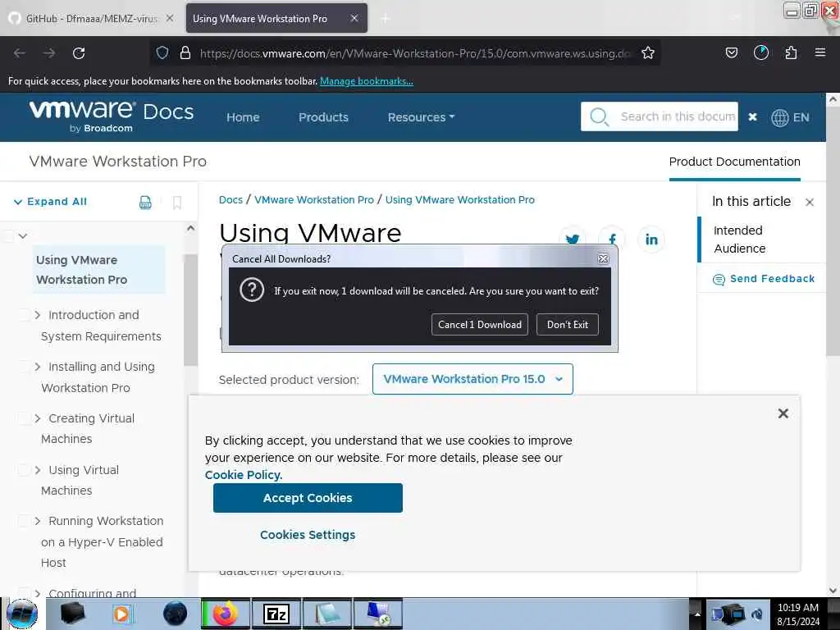Go forward using the browser forward arrow
840x630 pixels.
pyautogui.click(x=49, y=53)
